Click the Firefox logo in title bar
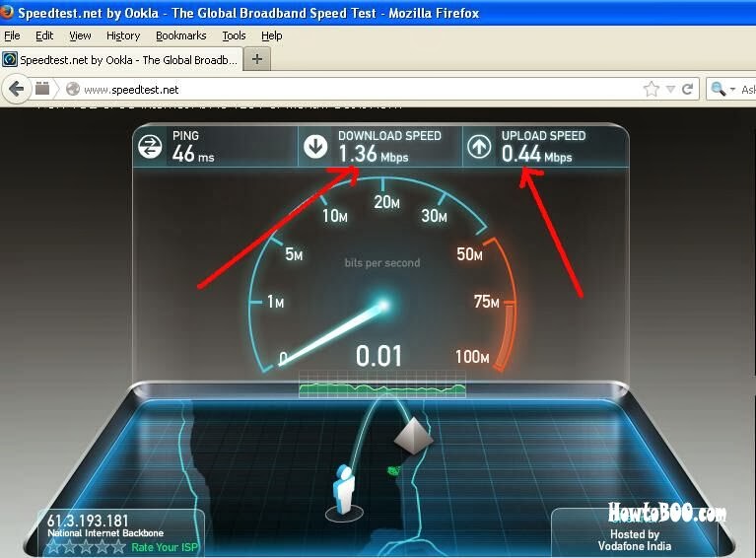756x558 pixels. click(x=6, y=12)
